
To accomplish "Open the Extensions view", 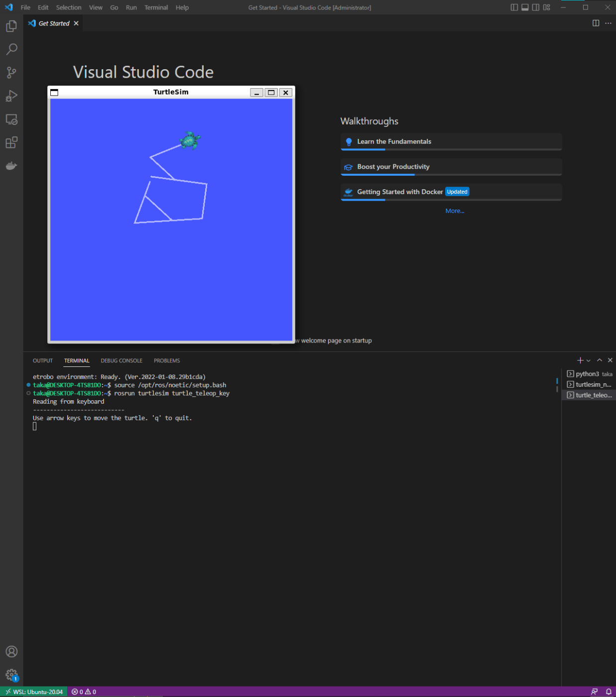I will tap(11, 143).
